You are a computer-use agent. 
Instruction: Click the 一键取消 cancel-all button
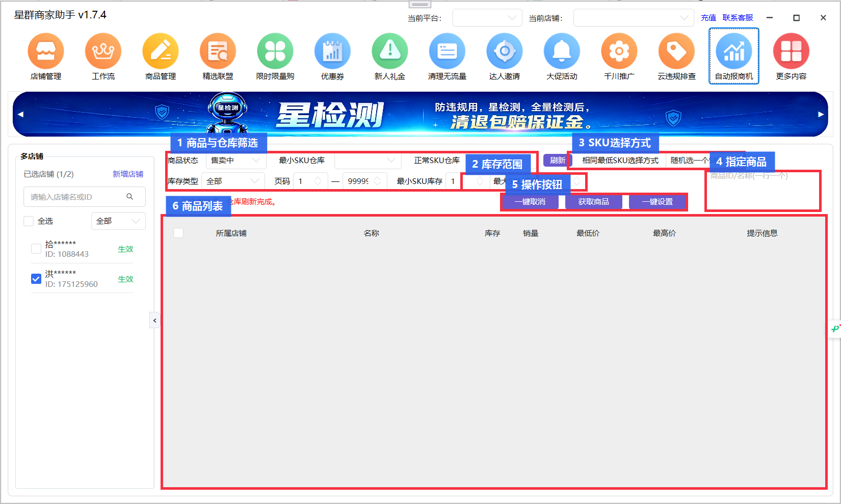[x=530, y=202]
